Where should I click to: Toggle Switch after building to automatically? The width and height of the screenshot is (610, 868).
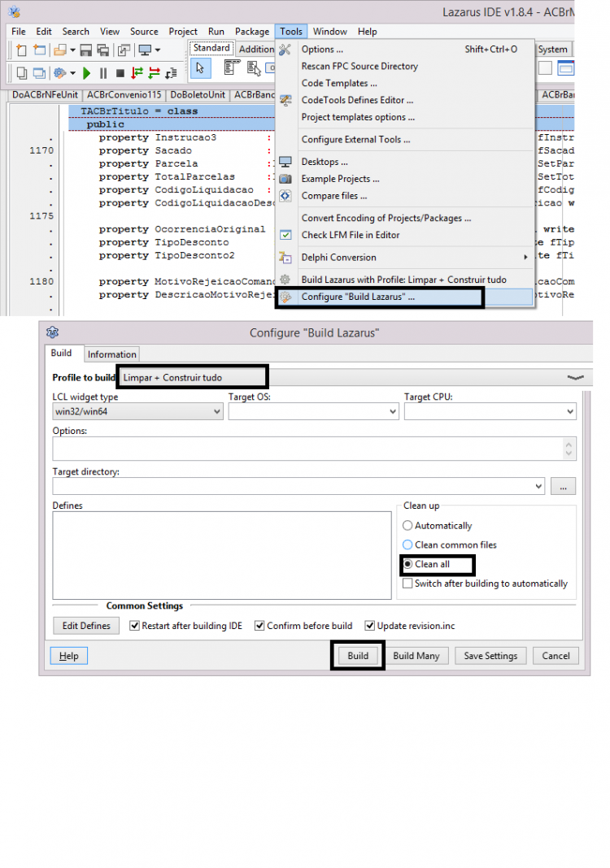(x=407, y=584)
